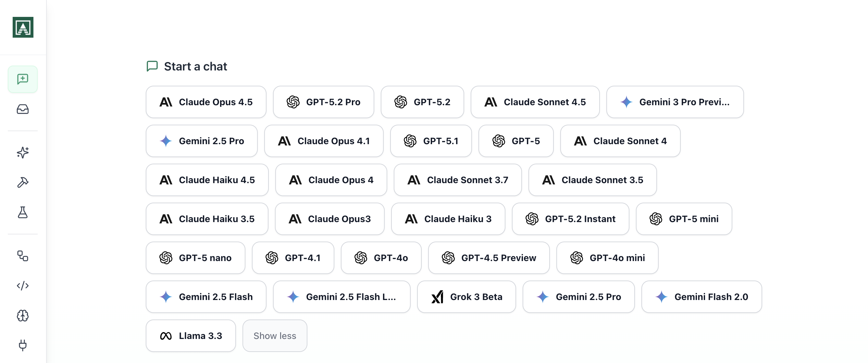This screenshot has width=868, height=363.
Task: Click the code brackets icon in sidebar
Action: pos(23,286)
